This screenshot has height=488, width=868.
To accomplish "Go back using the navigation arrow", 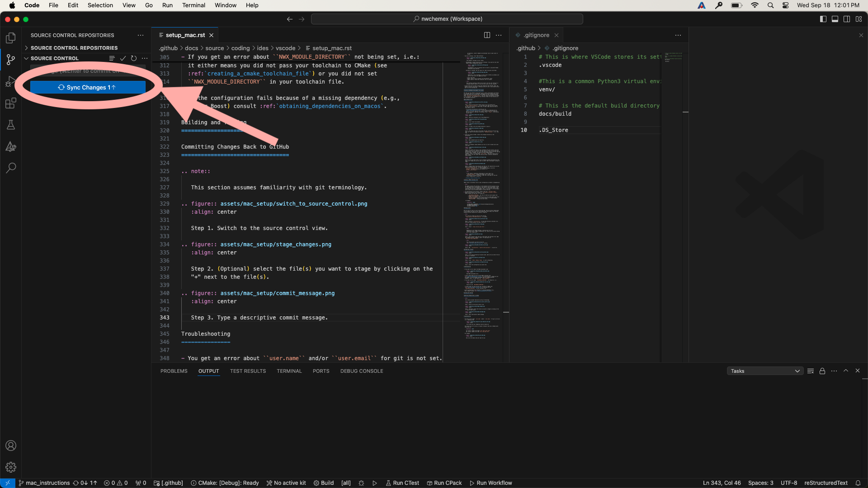I will point(290,19).
